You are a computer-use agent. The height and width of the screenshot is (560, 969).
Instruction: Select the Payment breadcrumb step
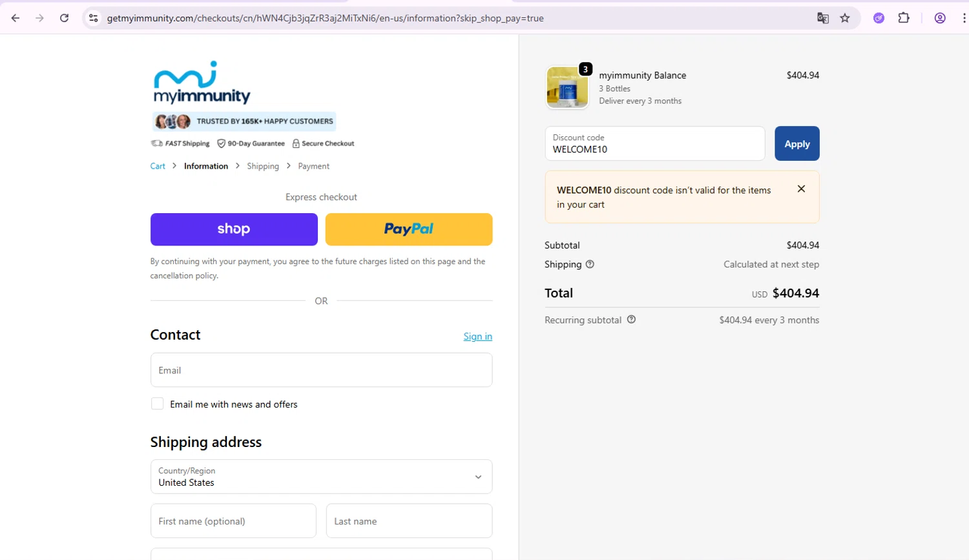click(314, 166)
